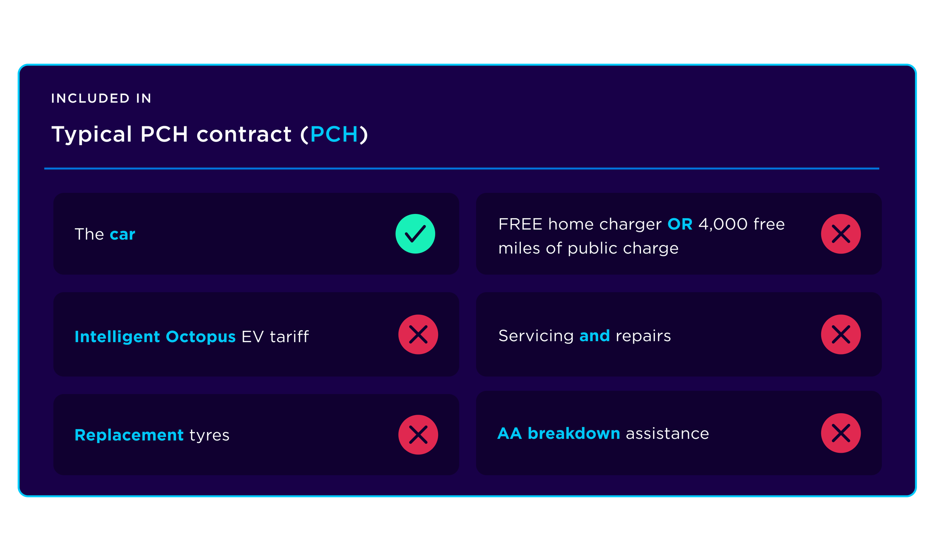
Task: Click the 'INCLUDED IN' heading label
Action: 101,99
